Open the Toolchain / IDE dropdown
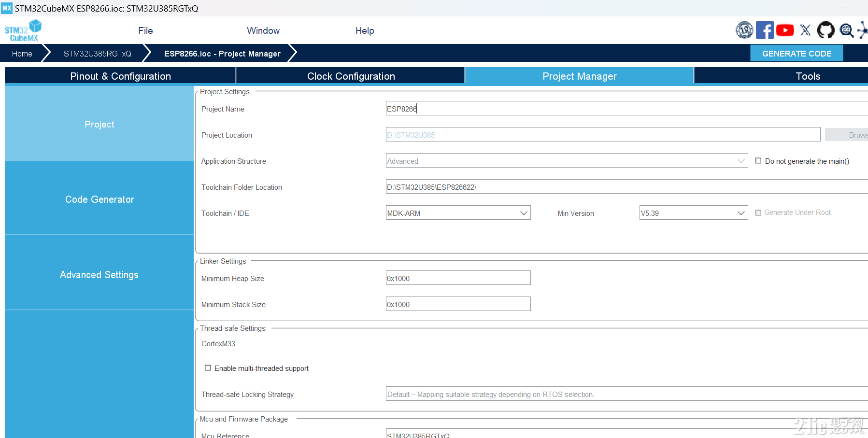Viewport: 868px width, 438px height. tap(458, 213)
